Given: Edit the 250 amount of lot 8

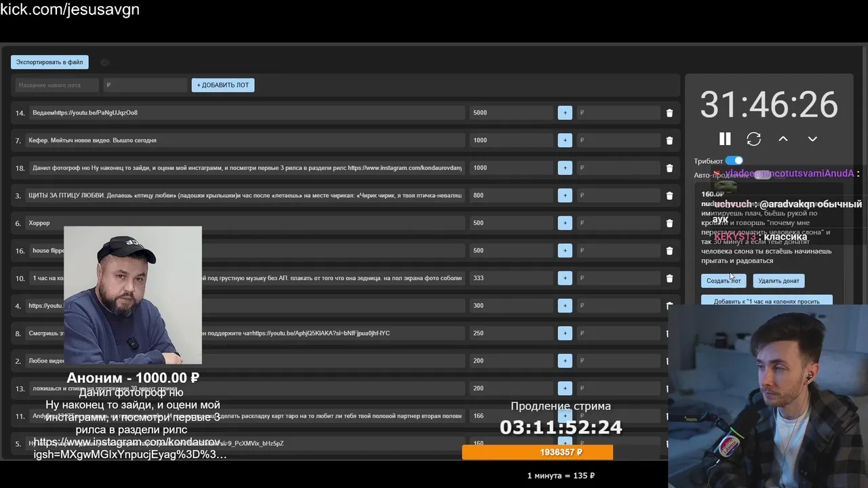Looking at the screenshot, I should 511,333.
